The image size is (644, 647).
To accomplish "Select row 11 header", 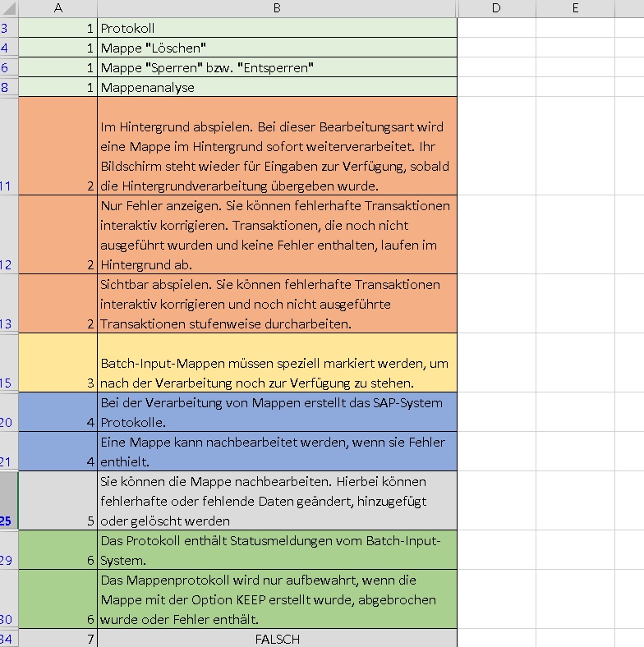I will point(9,146).
